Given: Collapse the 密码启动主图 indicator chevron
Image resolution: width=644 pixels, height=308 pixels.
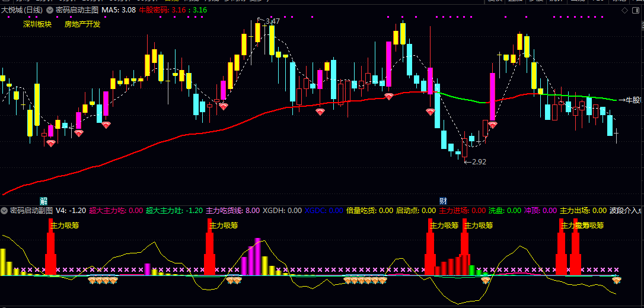Looking at the screenshot, I should tap(50, 10).
